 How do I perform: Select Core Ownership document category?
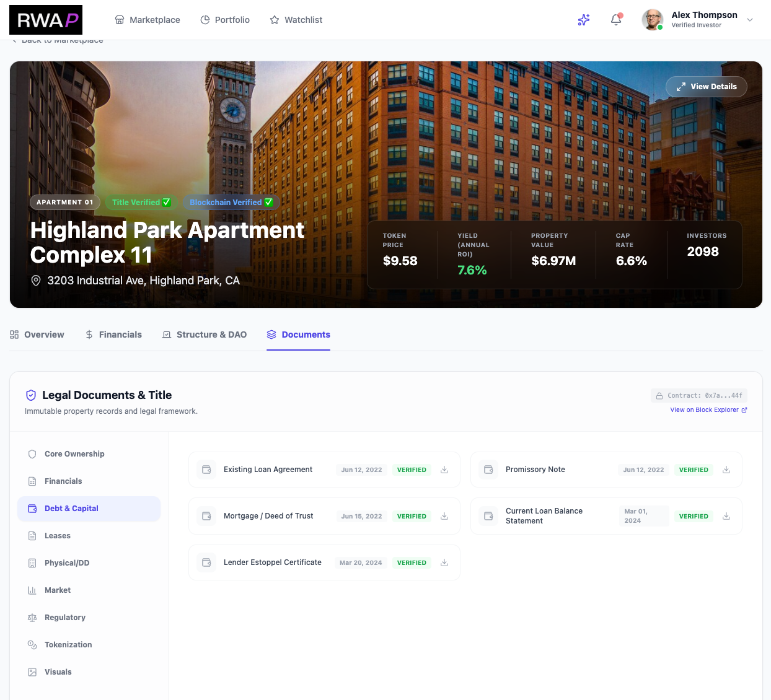click(74, 454)
